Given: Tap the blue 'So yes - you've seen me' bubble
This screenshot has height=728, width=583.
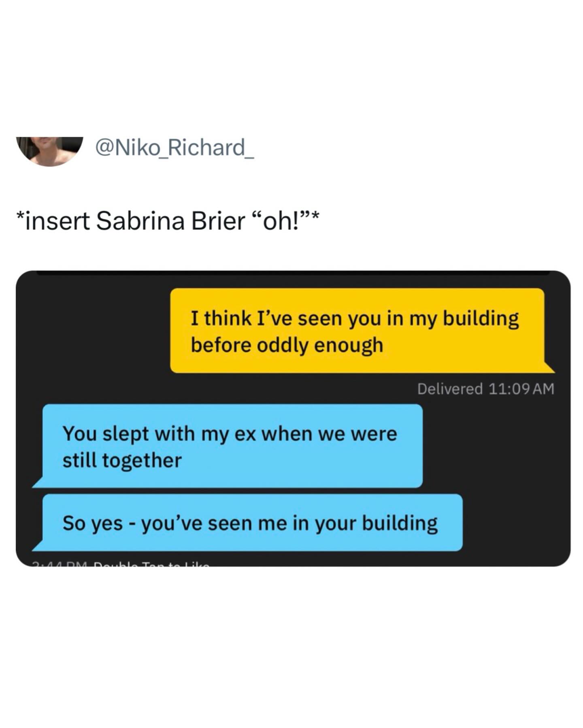Looking at the screenshot, I should pos(252,522).
